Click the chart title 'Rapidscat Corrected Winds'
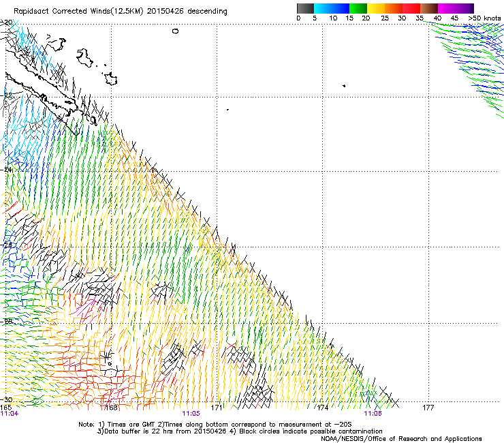The image size is (504, 443). tap(62, 11)
